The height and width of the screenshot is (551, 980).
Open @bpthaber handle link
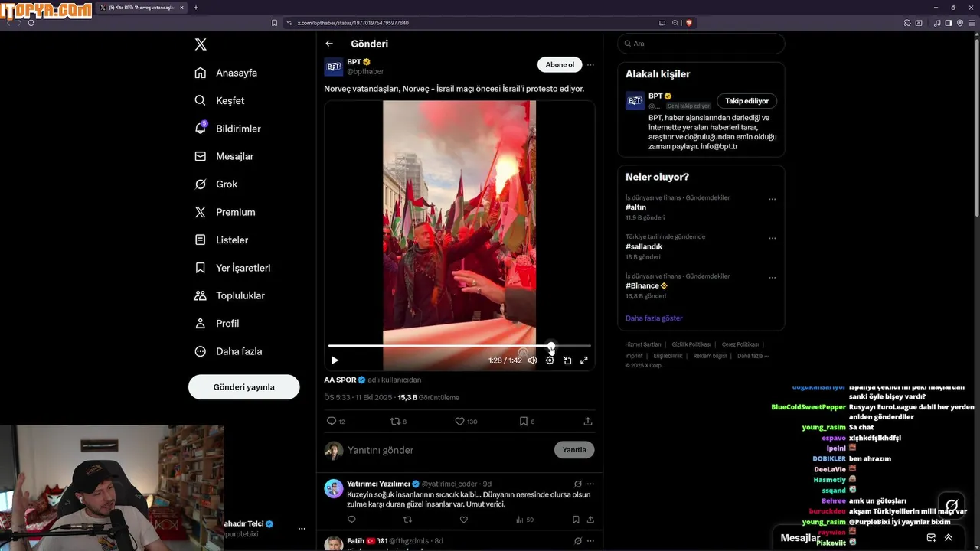(365, 72)
